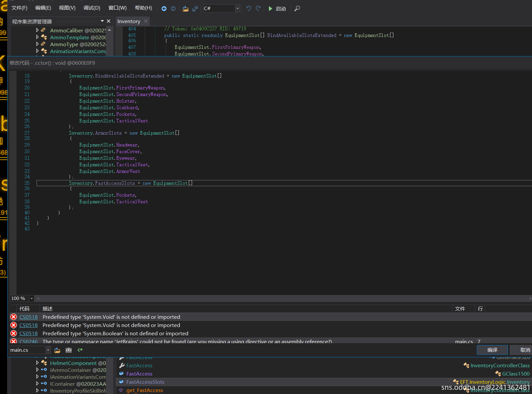Image resolution: width=532 pixels, height=394 pixels.
Task: Open the 文件(F) file menu
Action: (x=19, y=8)
